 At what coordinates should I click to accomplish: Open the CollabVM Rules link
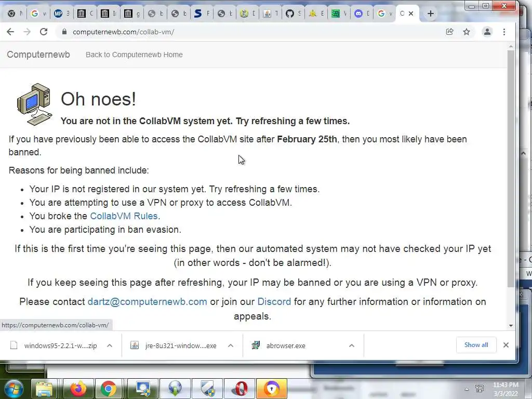(x=124, y=216)
